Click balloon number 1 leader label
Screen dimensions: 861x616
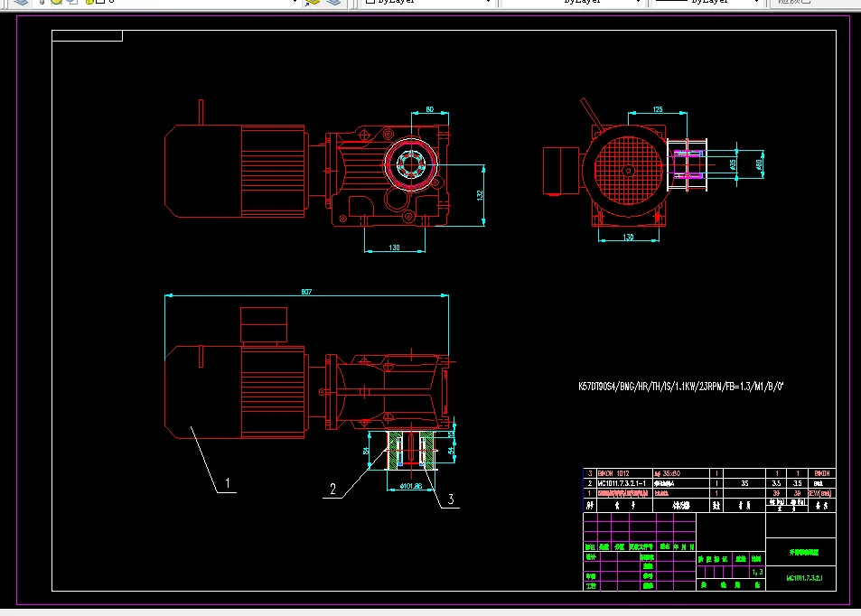228,484
